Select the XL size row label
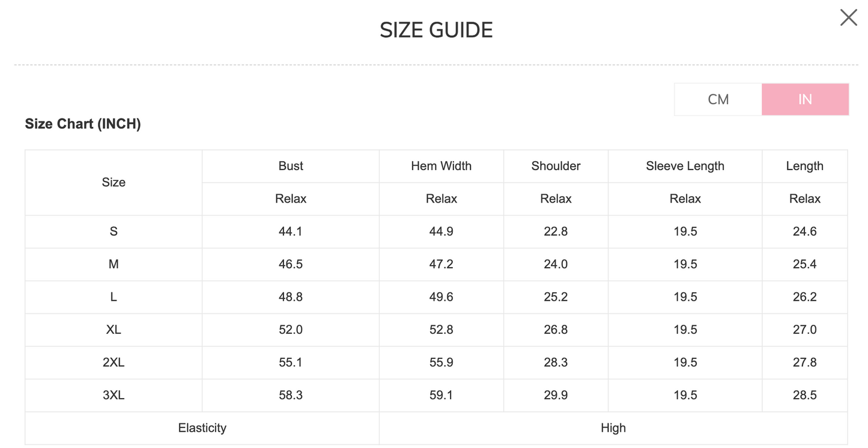This screenshot has height=448, width=868. 114,330
